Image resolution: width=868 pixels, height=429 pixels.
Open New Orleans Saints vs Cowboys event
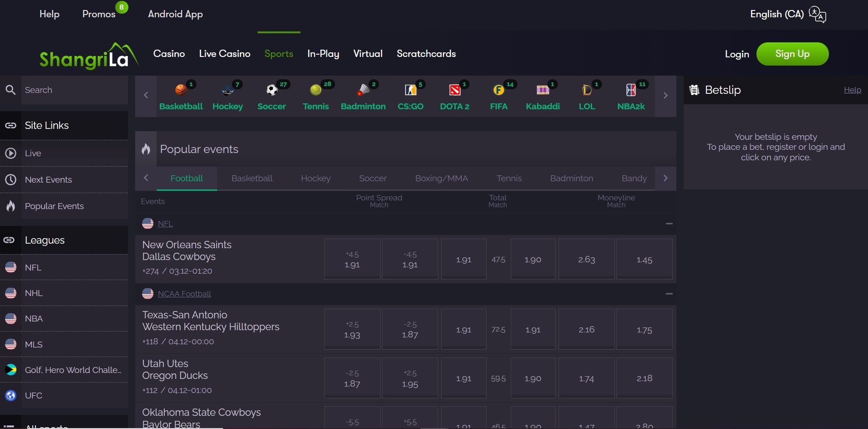(187, 250)
